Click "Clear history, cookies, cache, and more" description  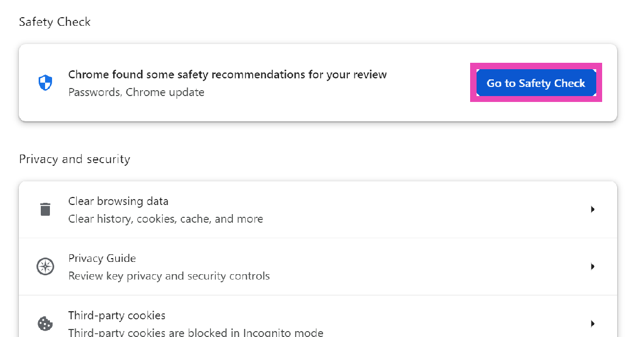click(x=165, y=219)
